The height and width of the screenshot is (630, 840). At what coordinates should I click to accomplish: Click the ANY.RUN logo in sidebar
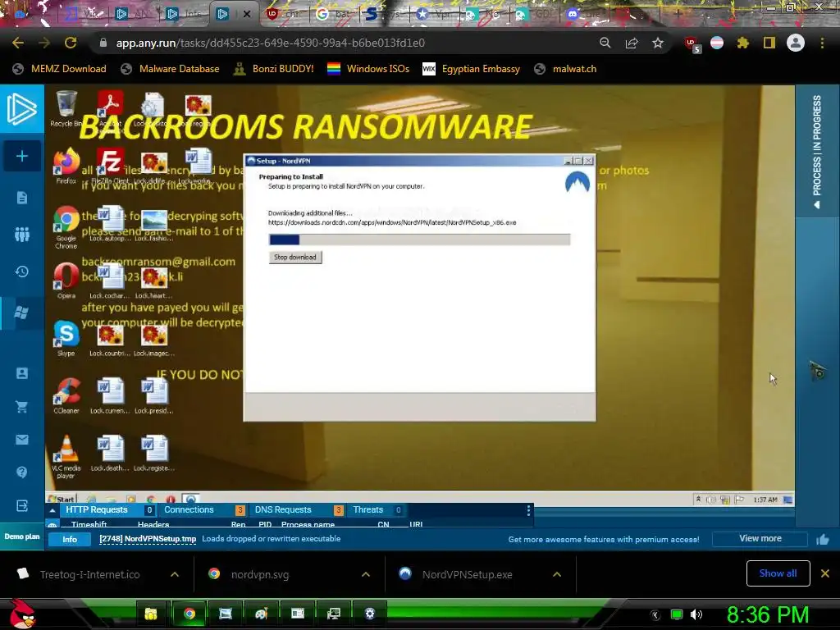pos(22,109)
